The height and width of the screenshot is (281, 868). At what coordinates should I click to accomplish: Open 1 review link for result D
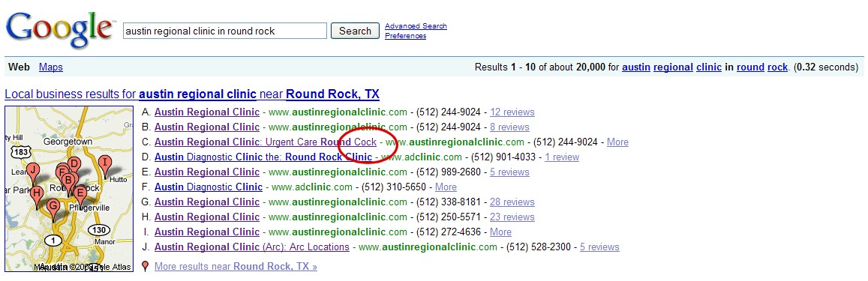pos(561,157)
